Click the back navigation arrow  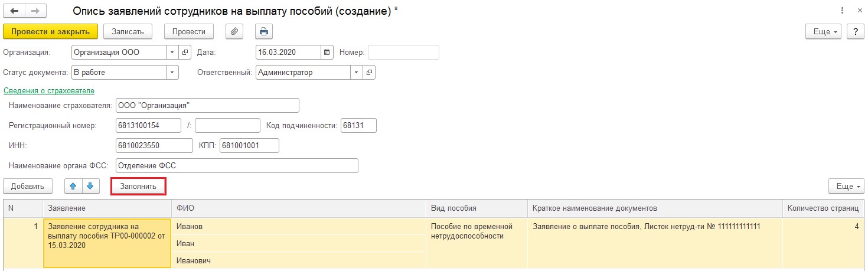[x=15, y=11]
